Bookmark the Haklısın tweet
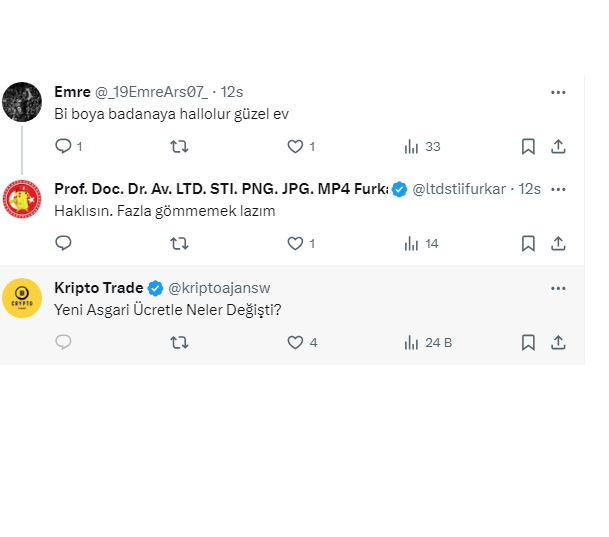 pos(528,243)
